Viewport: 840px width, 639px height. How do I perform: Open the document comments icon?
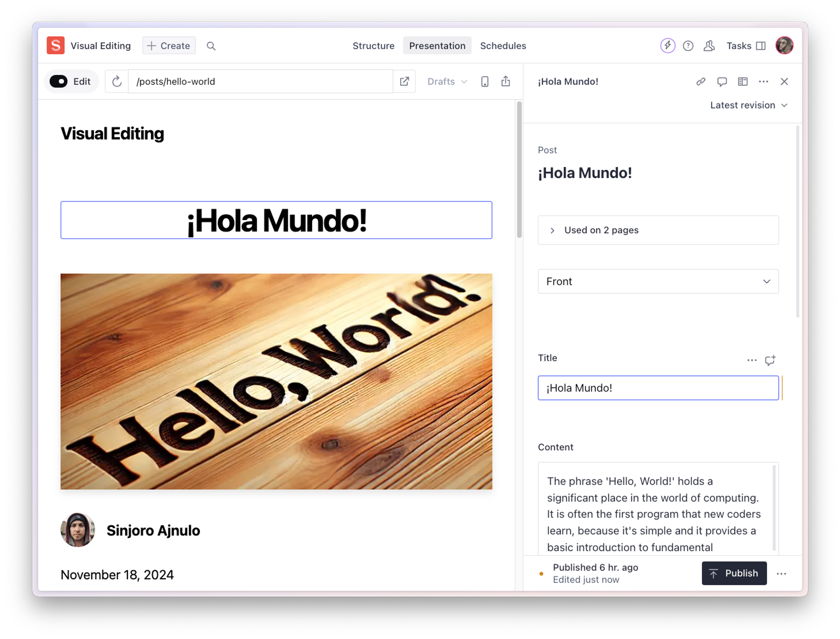click(722, 81)
